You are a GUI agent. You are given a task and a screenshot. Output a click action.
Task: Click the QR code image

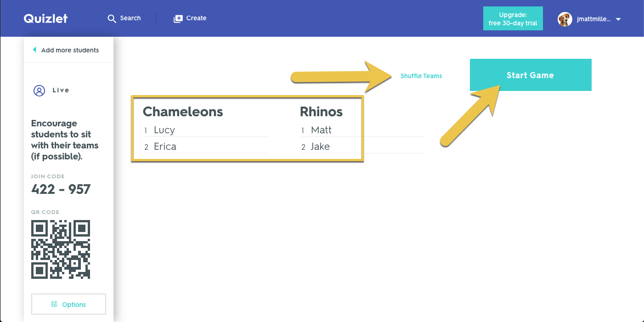coord(60,249)
